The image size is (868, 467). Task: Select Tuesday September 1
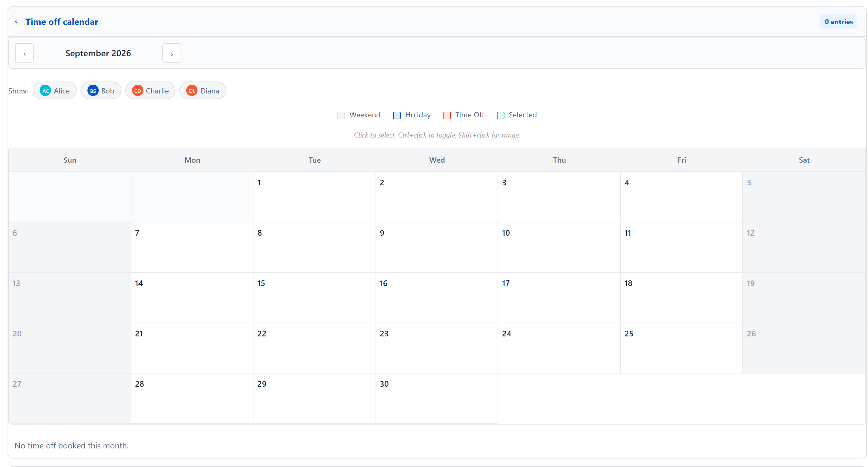(314, 197)
